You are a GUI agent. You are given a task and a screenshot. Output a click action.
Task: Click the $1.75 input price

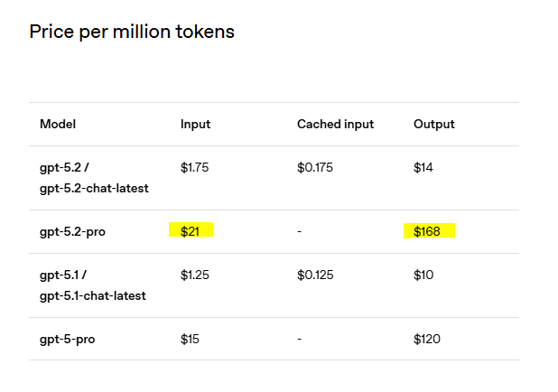(x=195, y=168)
